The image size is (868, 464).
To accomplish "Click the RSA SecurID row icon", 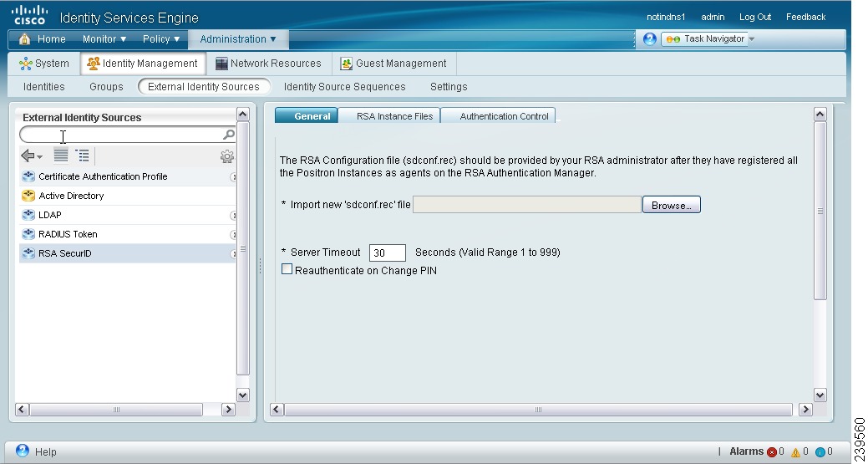I will (x=28, y=253).
